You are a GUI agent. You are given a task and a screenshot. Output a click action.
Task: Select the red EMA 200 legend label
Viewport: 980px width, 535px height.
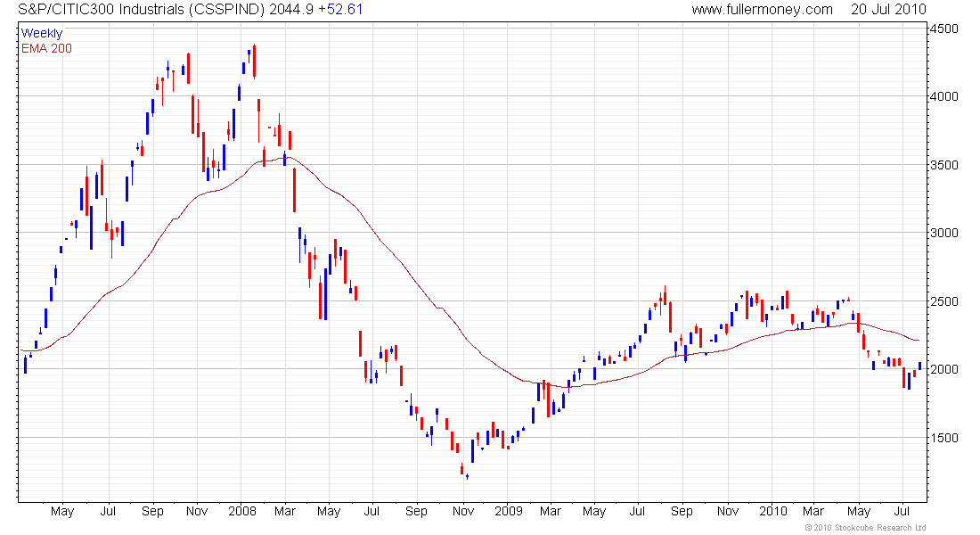point(47,48)
